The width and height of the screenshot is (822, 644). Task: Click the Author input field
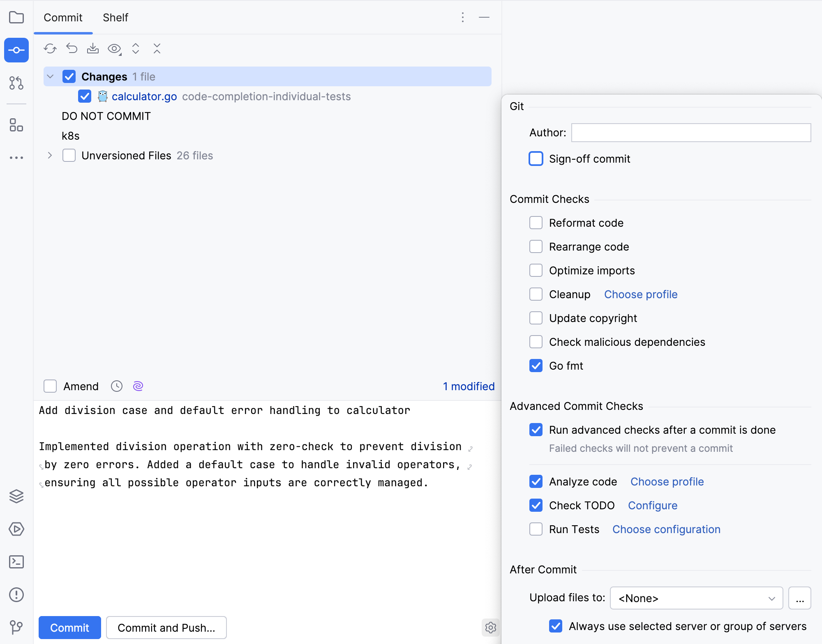[x=692, y=132]
